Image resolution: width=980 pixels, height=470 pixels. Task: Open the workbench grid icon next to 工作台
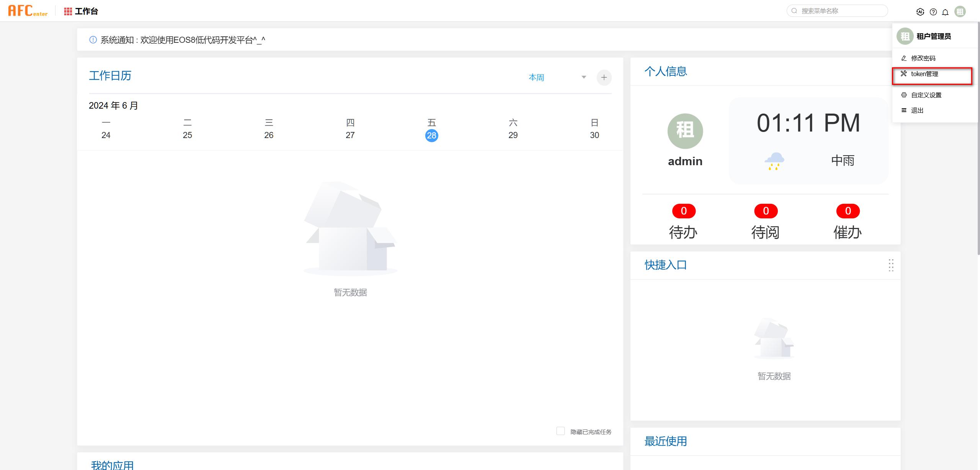pos(68,11)
